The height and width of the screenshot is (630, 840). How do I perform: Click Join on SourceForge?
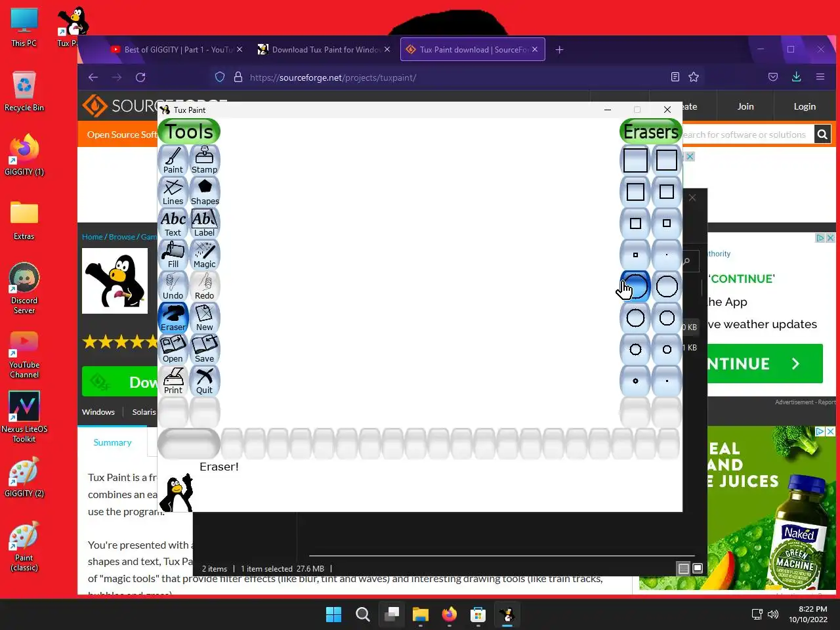pyautogui.click(x=745, y=106)
